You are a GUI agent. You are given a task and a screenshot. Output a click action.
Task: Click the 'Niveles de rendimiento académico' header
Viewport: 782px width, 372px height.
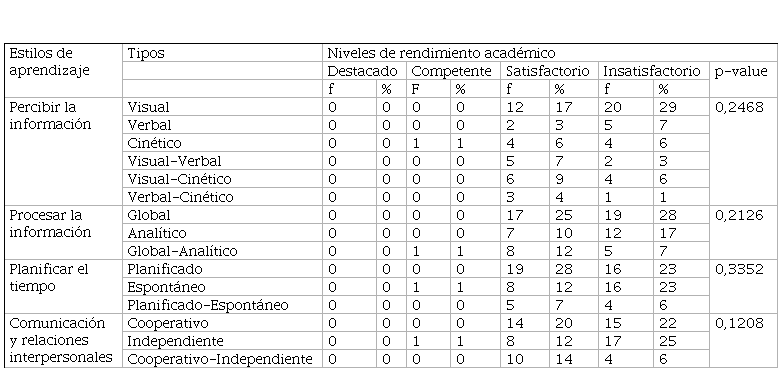(x=550, y=53)
